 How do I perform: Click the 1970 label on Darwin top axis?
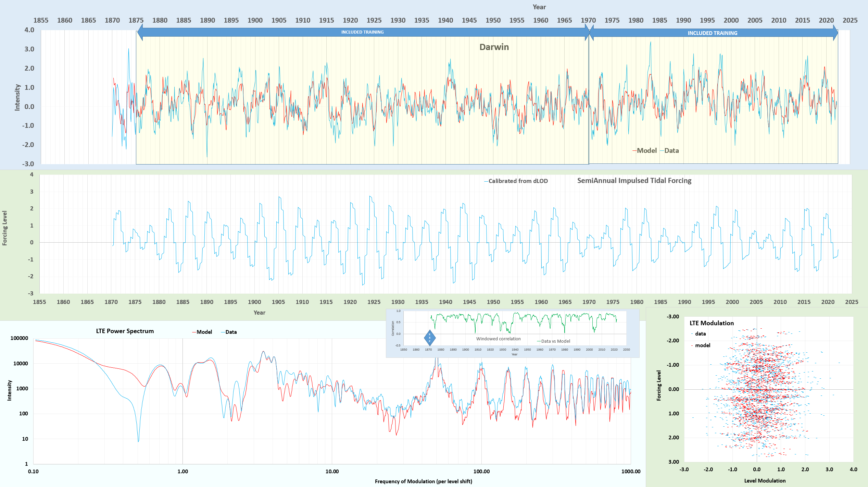point(588,20)
